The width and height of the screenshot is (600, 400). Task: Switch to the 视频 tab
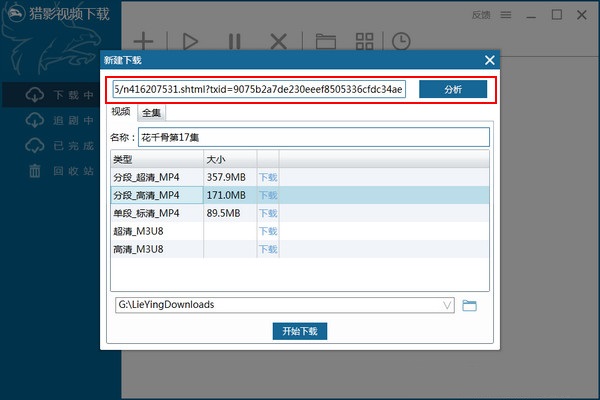click(x=121, y=112)
